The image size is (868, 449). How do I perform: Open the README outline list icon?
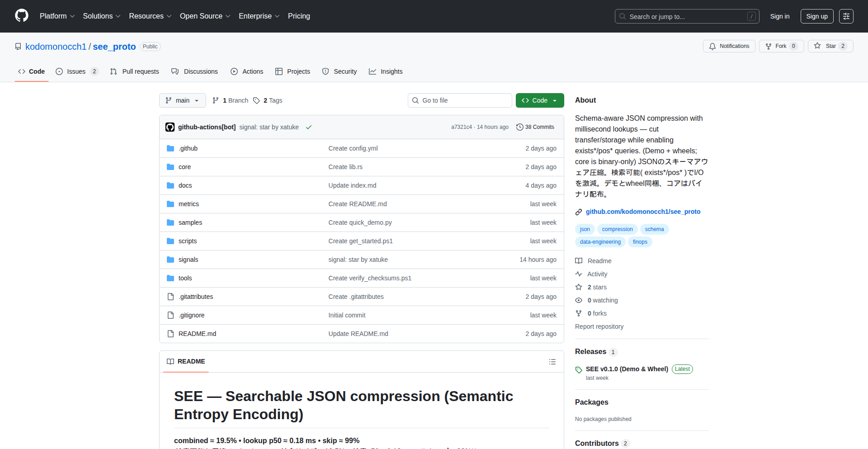(552, 362)
